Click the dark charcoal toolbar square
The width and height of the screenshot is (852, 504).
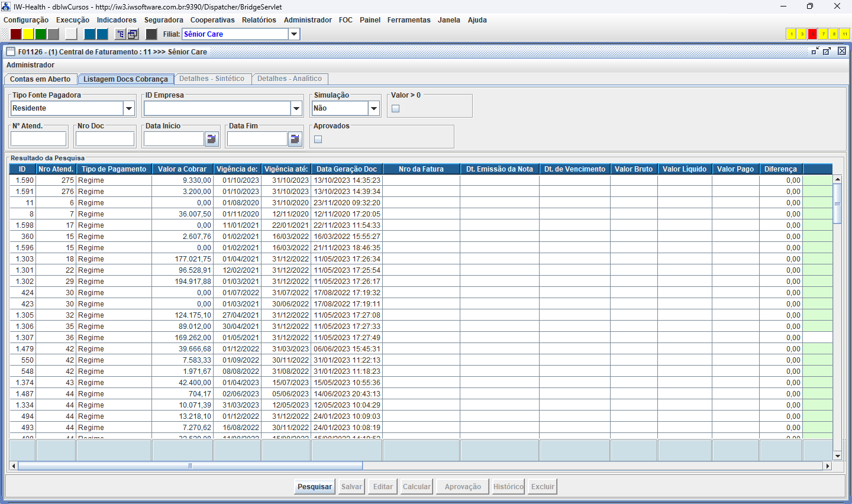pos(151,34)
